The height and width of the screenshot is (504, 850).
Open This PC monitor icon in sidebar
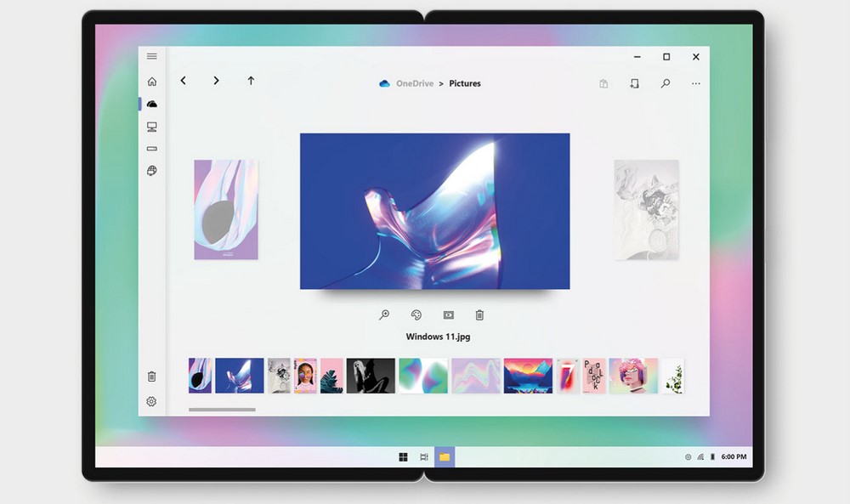pyautogui.click(x=152, y=127)
